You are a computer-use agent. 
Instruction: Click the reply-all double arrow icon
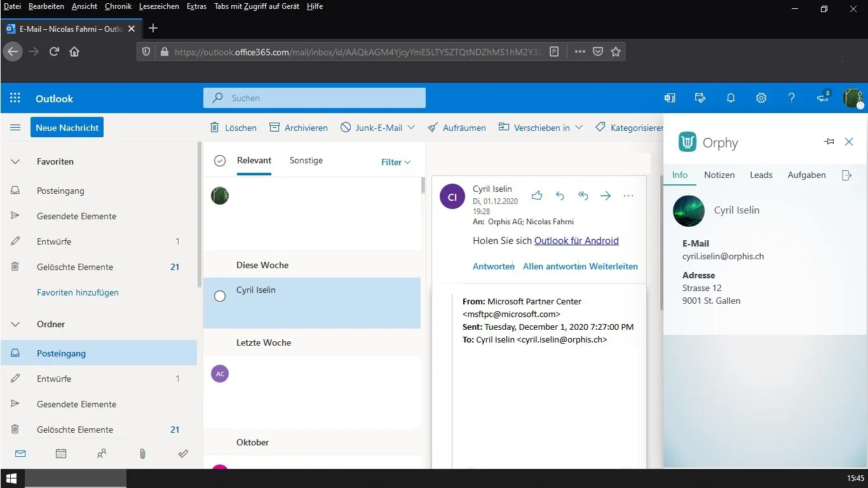[x=583, y=196]
